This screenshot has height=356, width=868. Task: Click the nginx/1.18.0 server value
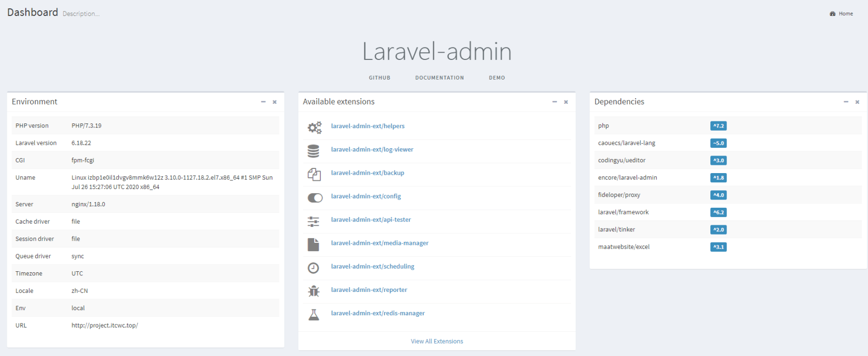tap(88, 204)
